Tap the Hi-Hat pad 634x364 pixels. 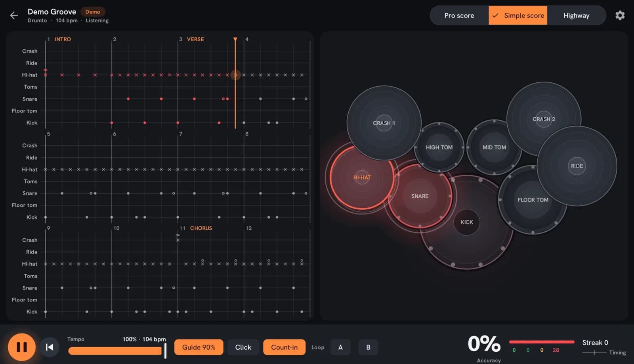point(362,177)
